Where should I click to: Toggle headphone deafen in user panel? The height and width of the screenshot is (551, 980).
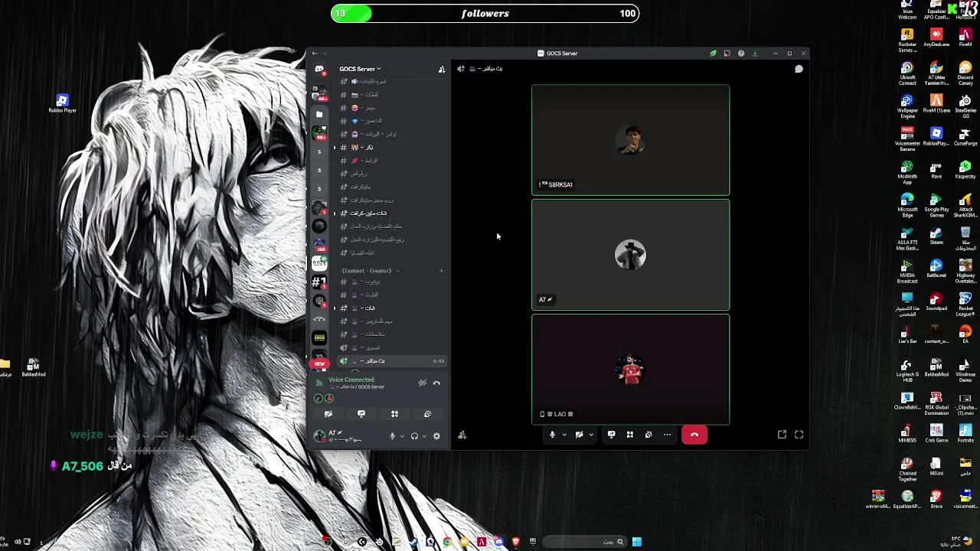click(x=414, y=436)
